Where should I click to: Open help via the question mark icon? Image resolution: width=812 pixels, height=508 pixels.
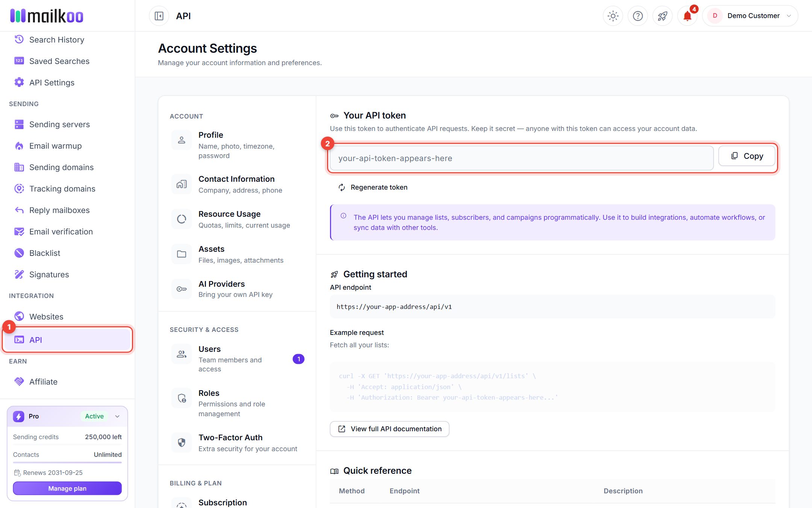638,16
